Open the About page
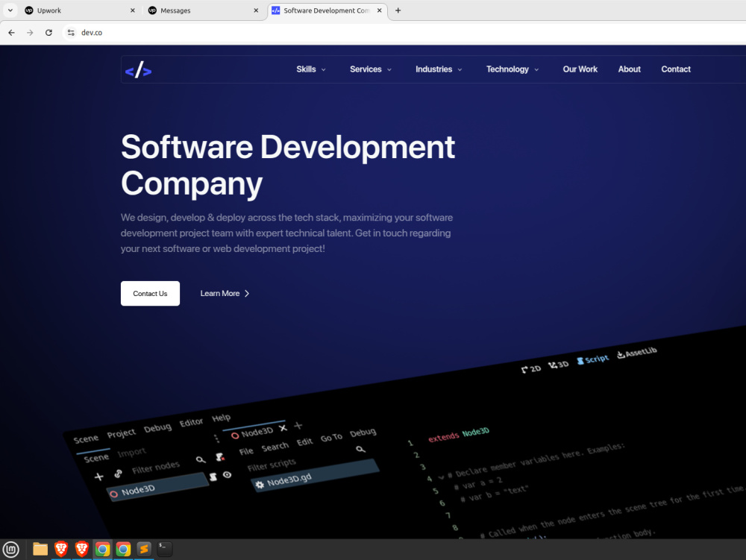 [629, 69]
